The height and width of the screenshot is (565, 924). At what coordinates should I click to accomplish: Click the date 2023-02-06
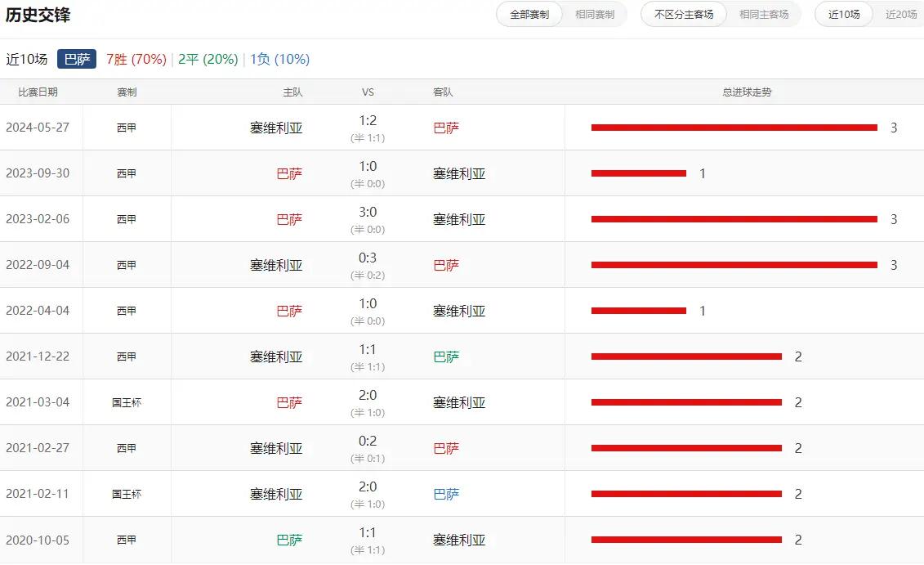pos(38,219)
